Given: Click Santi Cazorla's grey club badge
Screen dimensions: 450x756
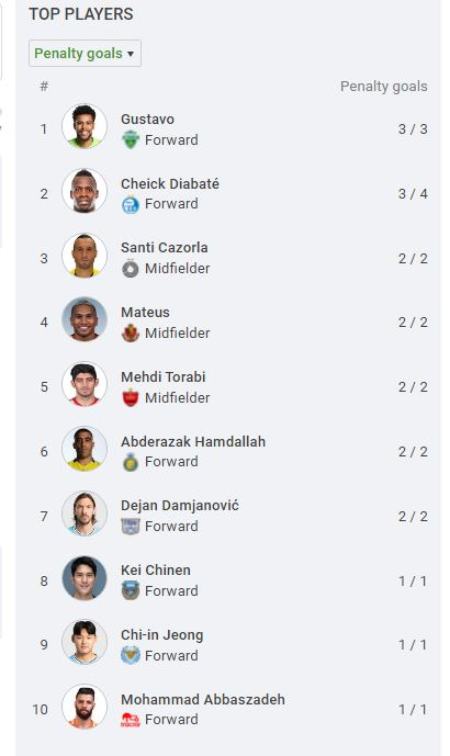Looking at the screenshot, I should [x=130, y=269].
